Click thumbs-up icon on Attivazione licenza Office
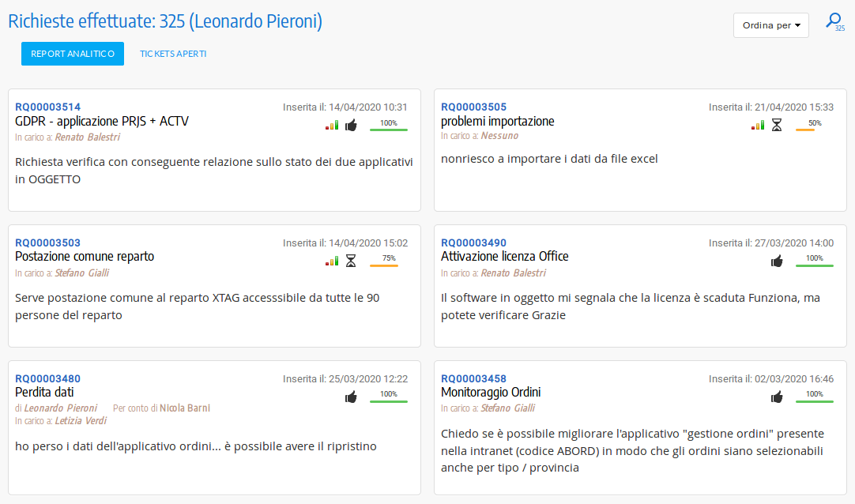Viewport: 855px width, 504px height. (x=777, y=261)
